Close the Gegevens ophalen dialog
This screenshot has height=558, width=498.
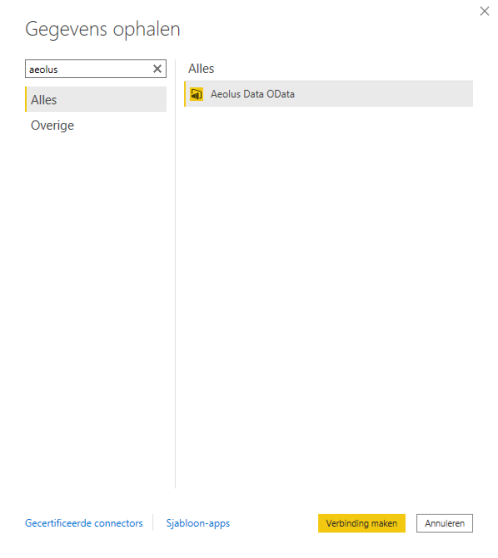[x=484, y=11]
